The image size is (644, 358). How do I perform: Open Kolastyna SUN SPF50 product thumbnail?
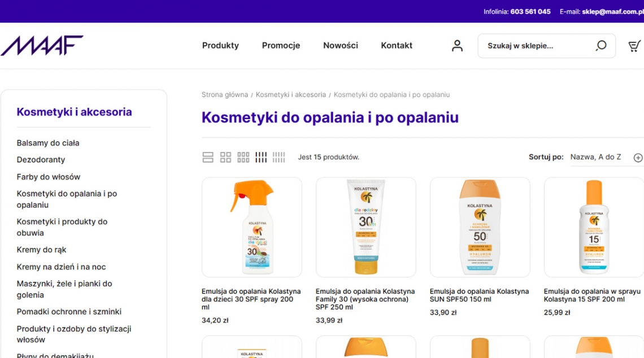pyautogui.click(x=480, y=227)
